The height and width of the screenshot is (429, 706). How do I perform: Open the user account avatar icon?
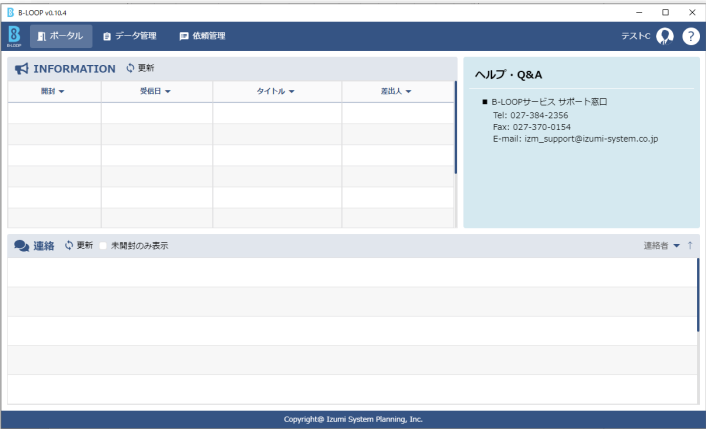[665, 36]
